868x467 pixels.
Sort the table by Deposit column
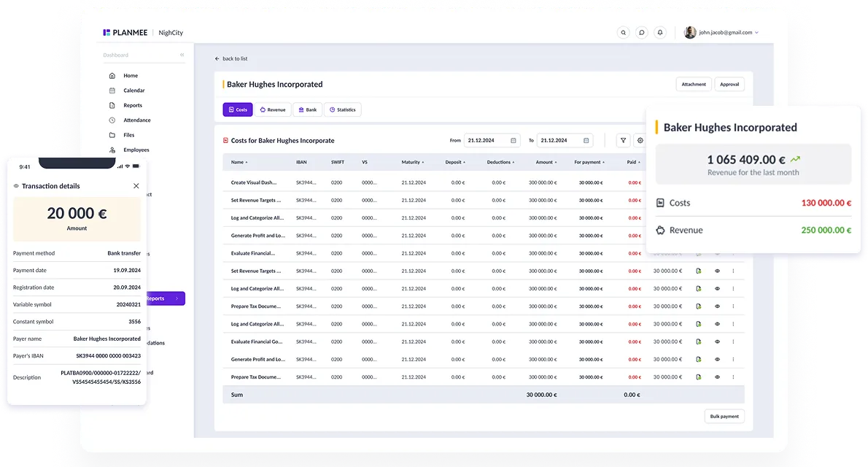pyautogui.click(x=455, y=162)
